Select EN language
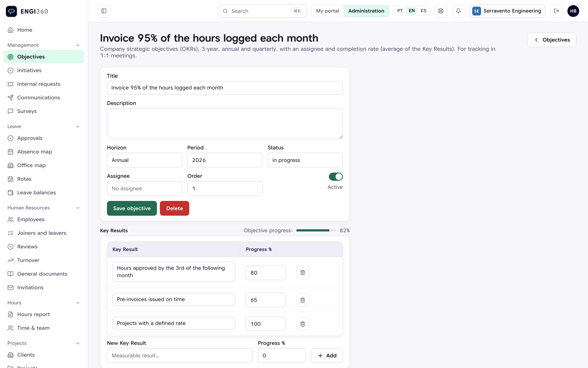This screenshot has width=588, height=368. (x=412, y=11)
